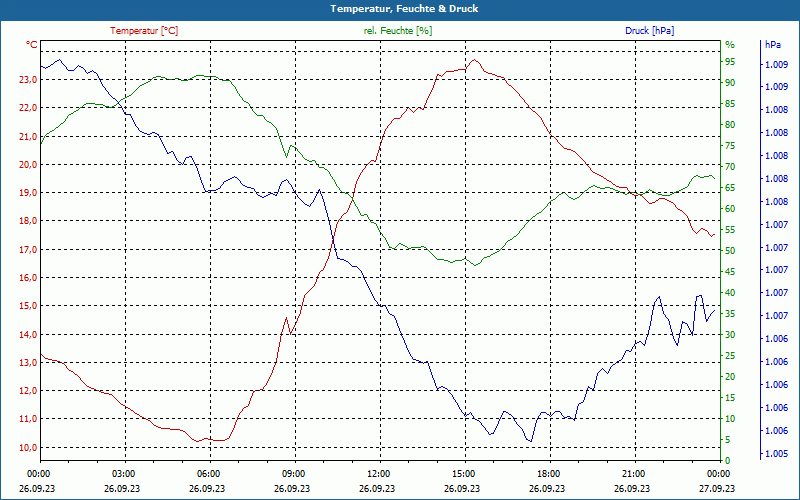Click the 15,0 temperature axis label
The image size is (800, 500).
(28, 306)
